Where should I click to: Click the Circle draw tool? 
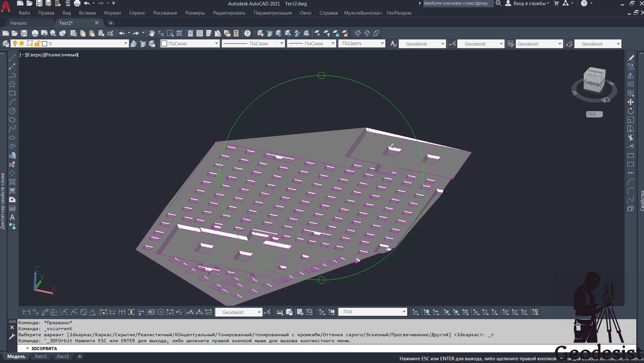tap(12, 111)
